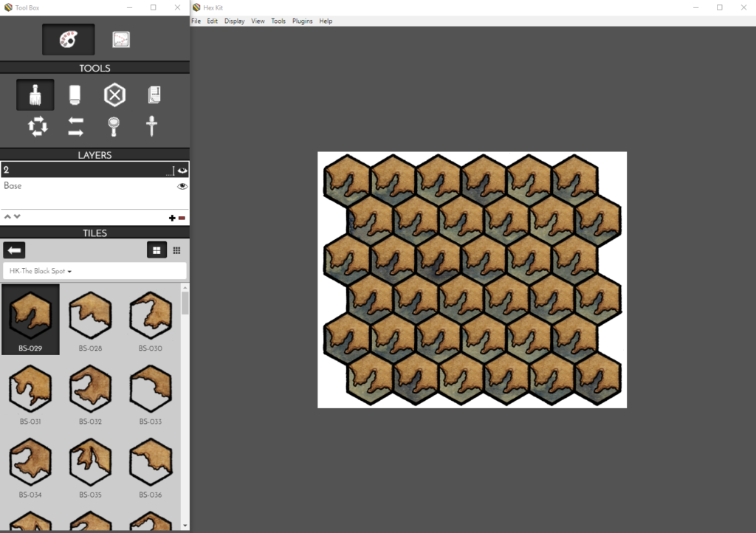Select tile BS-031
The image size is (756, 533).
[30, 393]
